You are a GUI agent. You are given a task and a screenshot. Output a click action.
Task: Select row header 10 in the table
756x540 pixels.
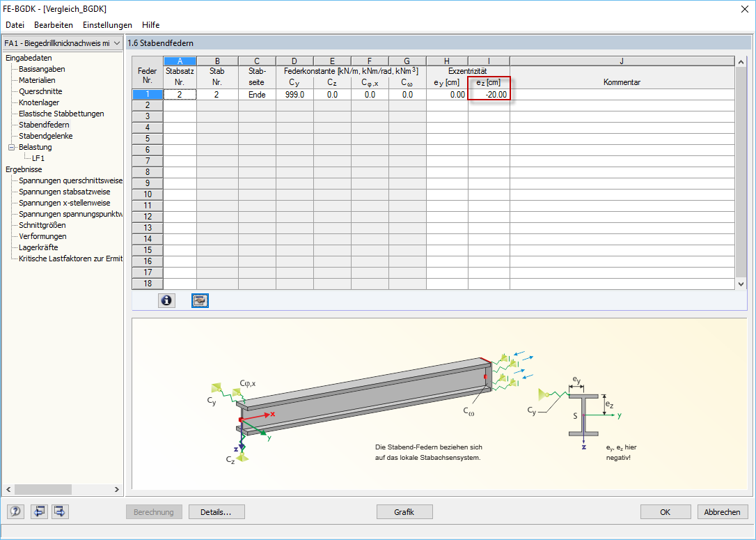pyautogui.click(x=148, y=194)
